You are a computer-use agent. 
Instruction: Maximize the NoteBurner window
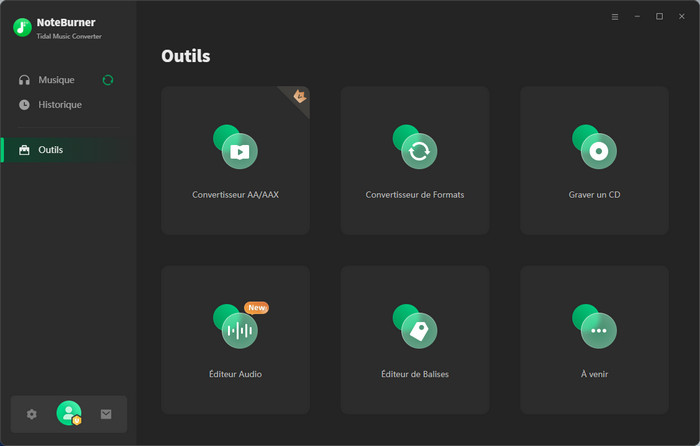[659, 17]
